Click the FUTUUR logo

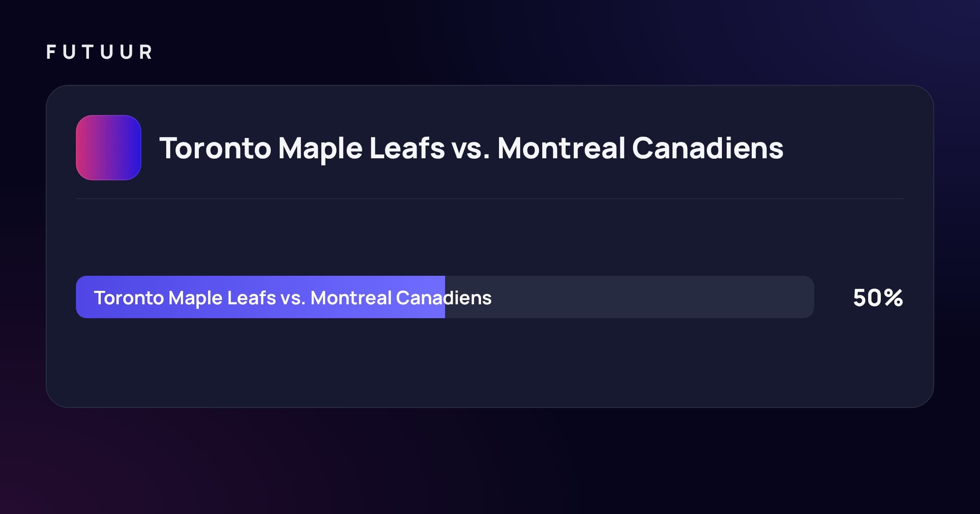click(99, 52)
